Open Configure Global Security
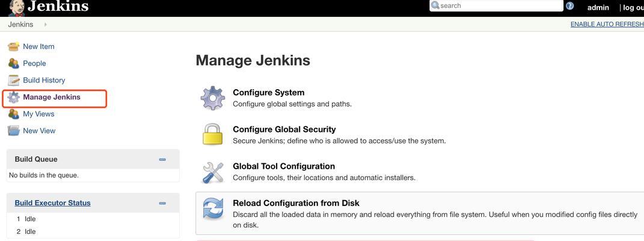 (x=284, y=129)
